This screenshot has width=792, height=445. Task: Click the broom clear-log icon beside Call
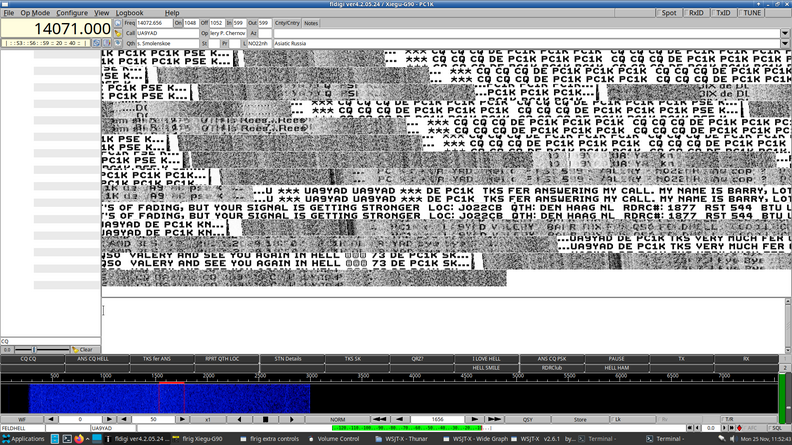tap(118, 33)
